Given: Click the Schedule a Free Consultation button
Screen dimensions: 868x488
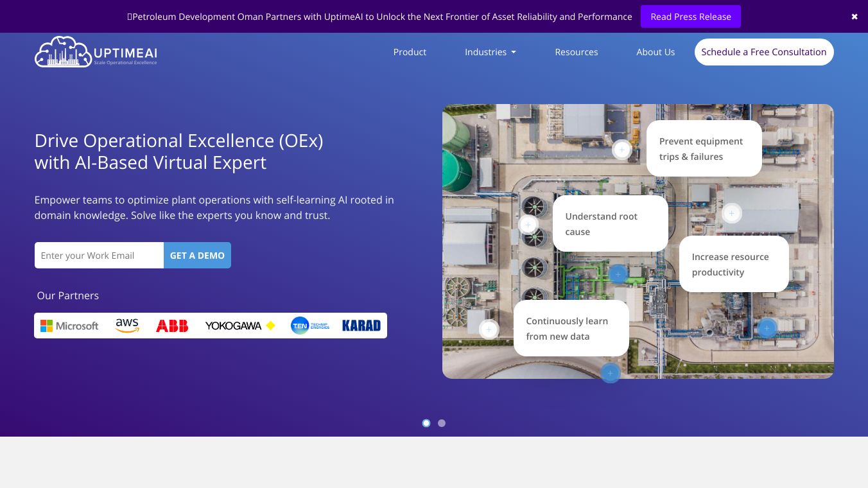Looking at the screenshot, I should coord(764,52).
